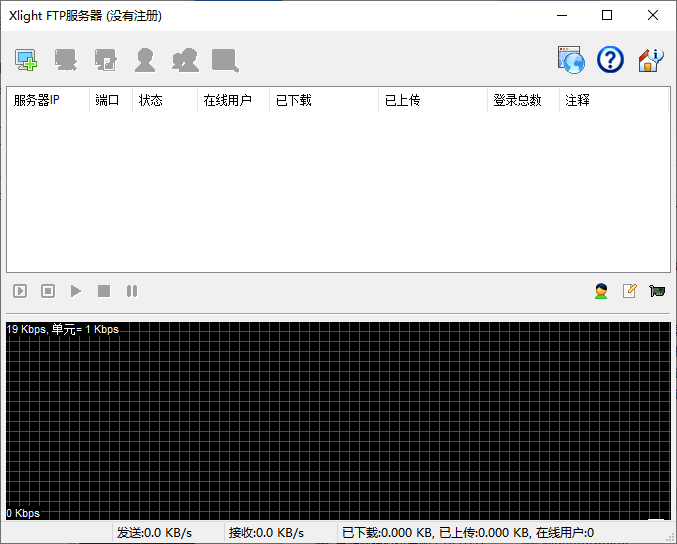Click the 接收:0.0 KB/s status text
Viewport: 677px width, 544px height.
coord(266,533)
